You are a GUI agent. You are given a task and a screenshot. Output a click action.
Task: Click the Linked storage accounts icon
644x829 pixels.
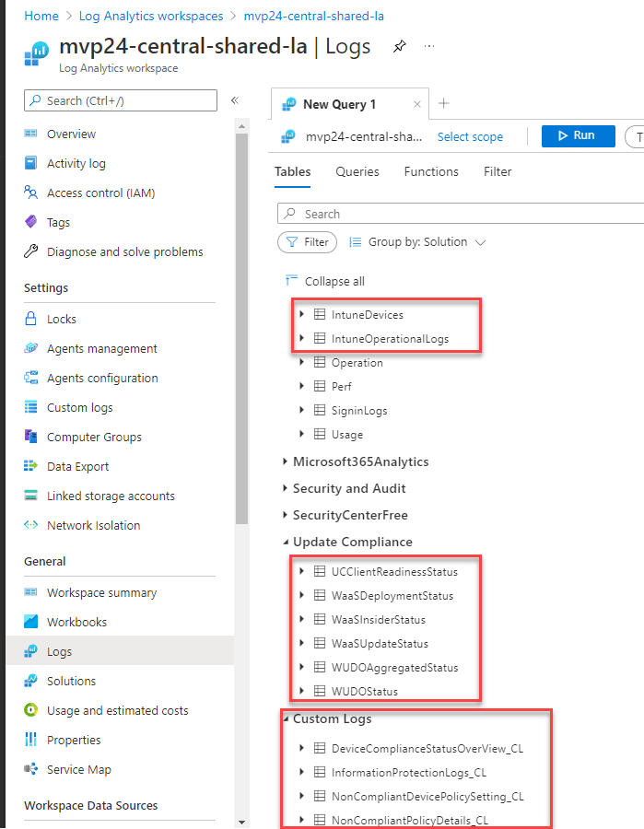[x=30, y=496]
